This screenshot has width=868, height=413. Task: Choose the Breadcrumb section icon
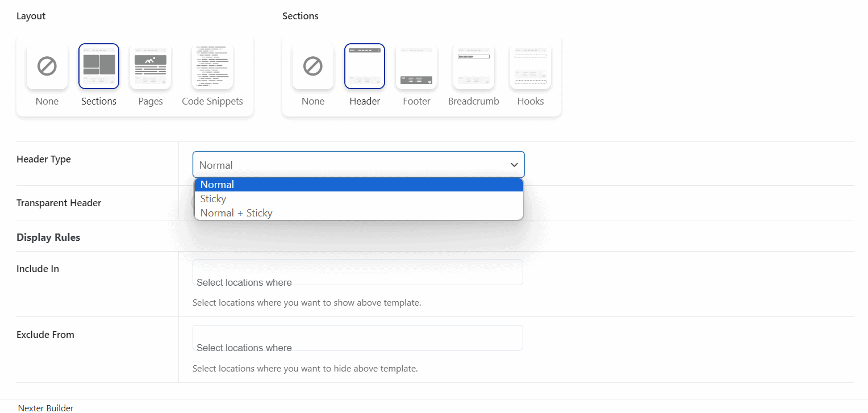click(x=474, y=66)
